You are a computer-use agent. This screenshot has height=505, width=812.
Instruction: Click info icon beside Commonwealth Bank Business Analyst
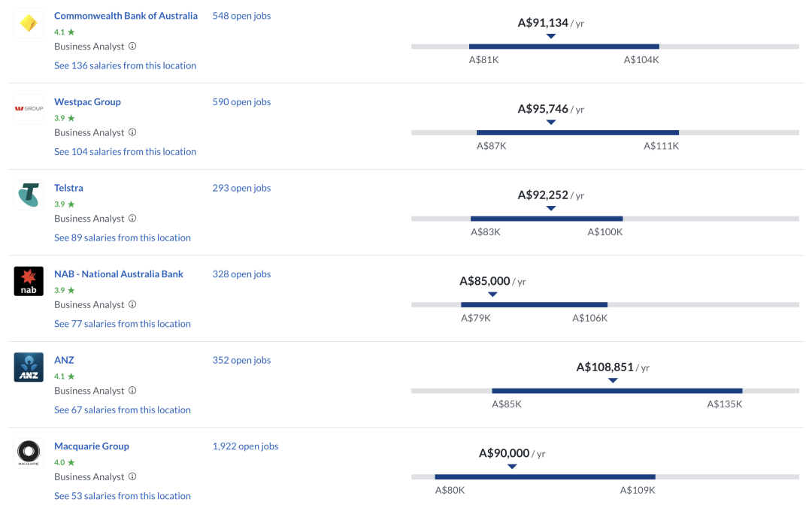132,47
